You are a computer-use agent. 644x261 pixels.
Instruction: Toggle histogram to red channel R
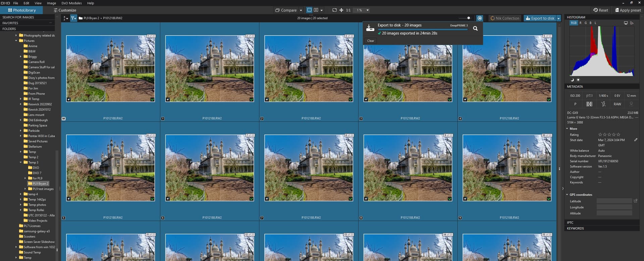coord(581,23)
